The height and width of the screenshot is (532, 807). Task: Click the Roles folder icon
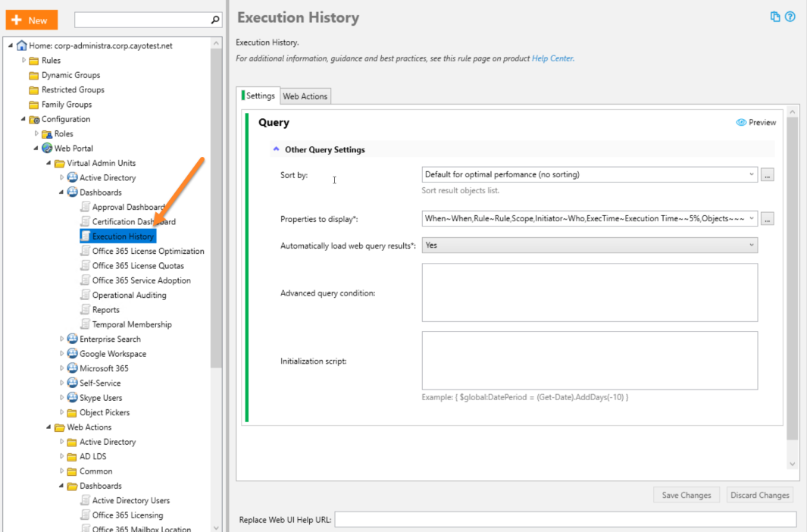47,134
